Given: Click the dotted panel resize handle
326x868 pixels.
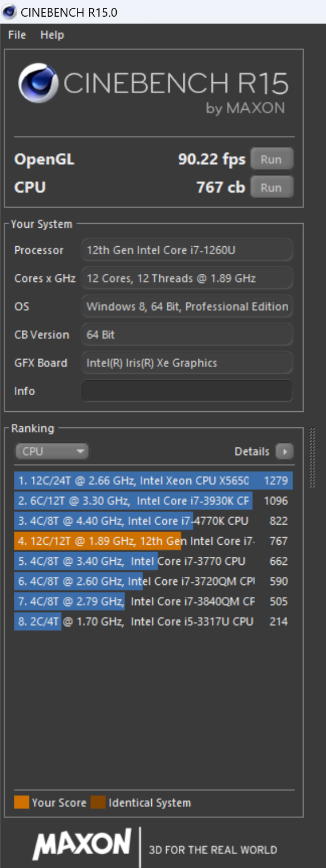Looking at the screenshot, I should pyautogui.click(x=313, y=457).
